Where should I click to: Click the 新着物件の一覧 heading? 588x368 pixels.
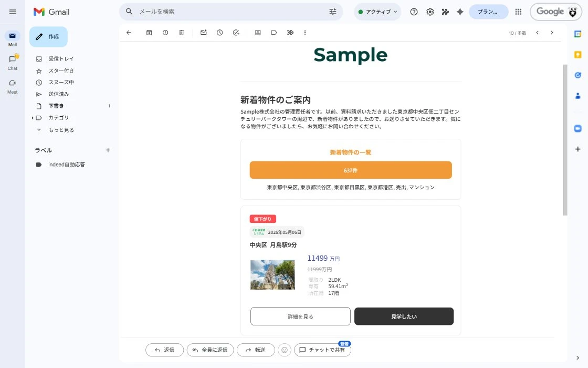(x=351, y=152)
